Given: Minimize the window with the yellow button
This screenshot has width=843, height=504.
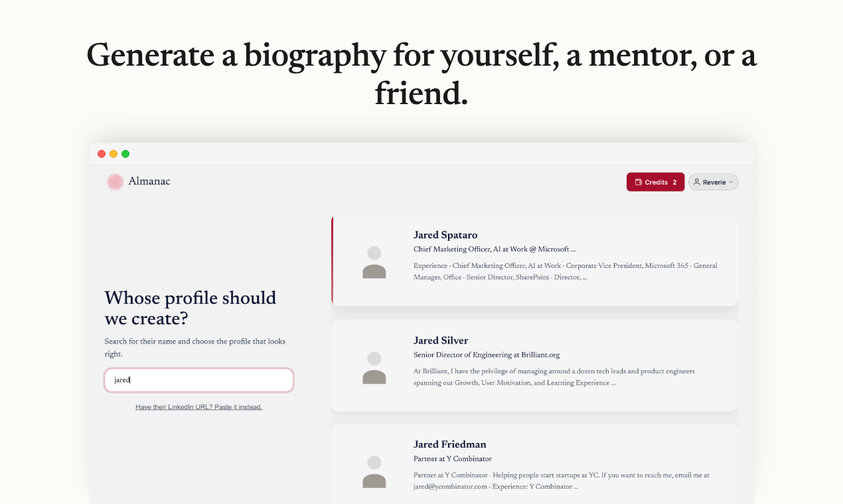Looking at the screenshot, I should 114,154.
